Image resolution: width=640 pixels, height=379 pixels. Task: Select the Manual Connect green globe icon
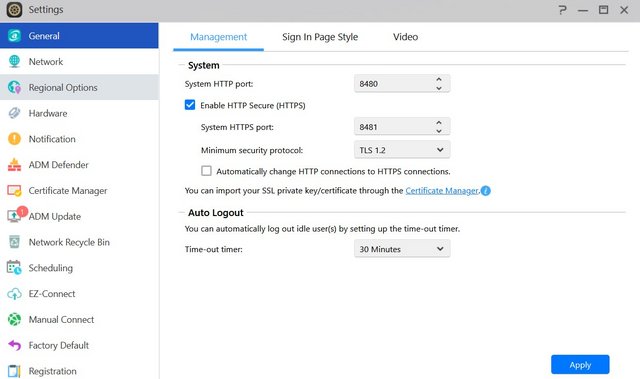[14, 319]
